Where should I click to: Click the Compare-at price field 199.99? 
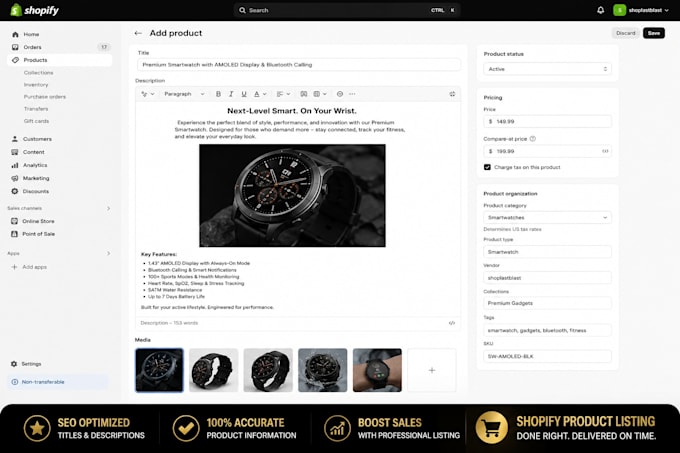547,151
